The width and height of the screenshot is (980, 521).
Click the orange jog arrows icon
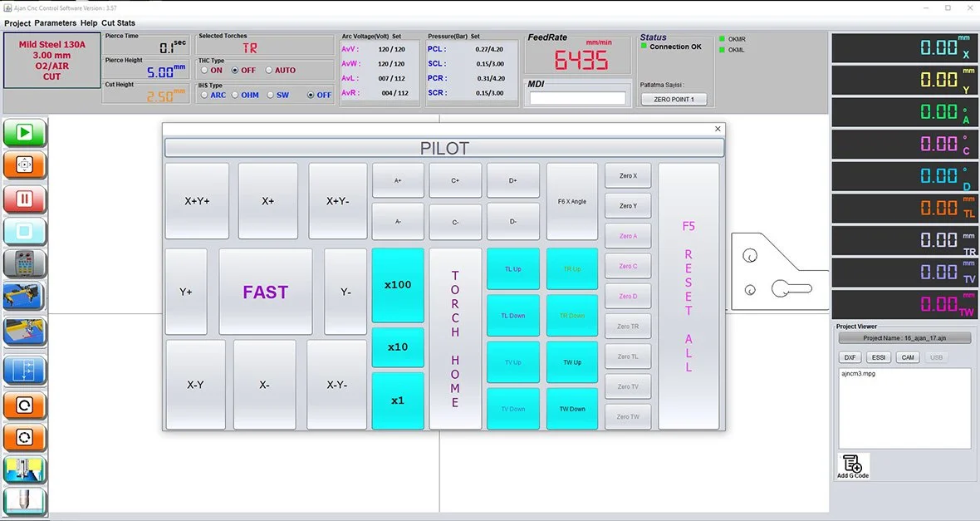[x=24, y=165]
